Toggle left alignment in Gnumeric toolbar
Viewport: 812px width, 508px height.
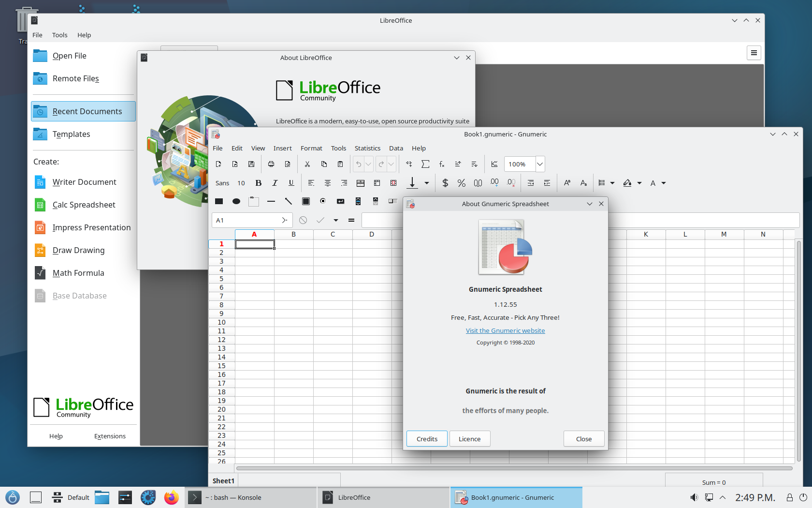311,183
